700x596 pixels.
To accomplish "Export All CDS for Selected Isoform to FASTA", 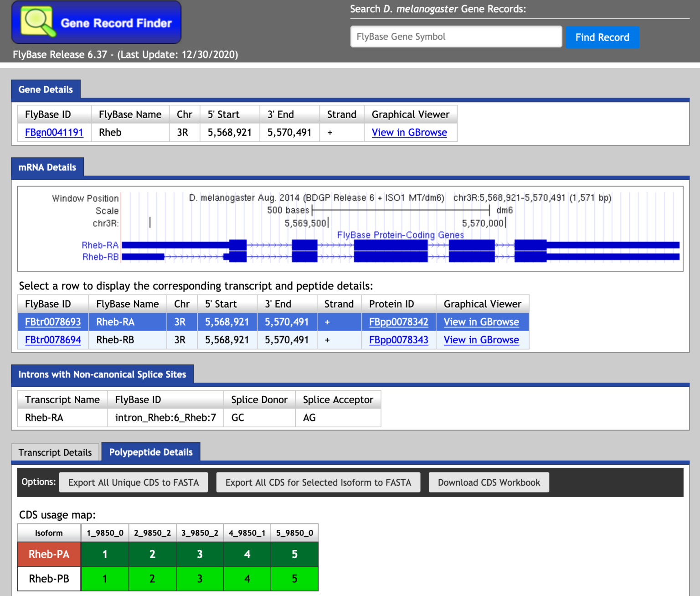I will click(318, 482).
